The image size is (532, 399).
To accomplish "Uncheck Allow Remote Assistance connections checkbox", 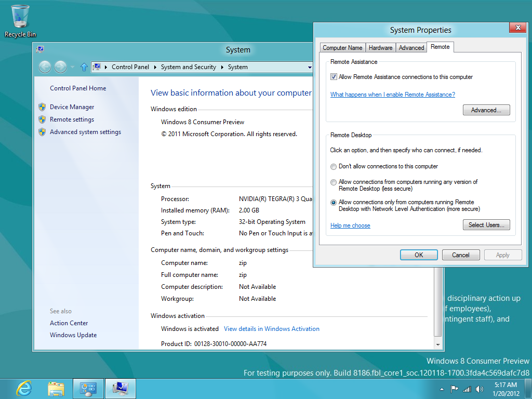I will click(334, 77).
